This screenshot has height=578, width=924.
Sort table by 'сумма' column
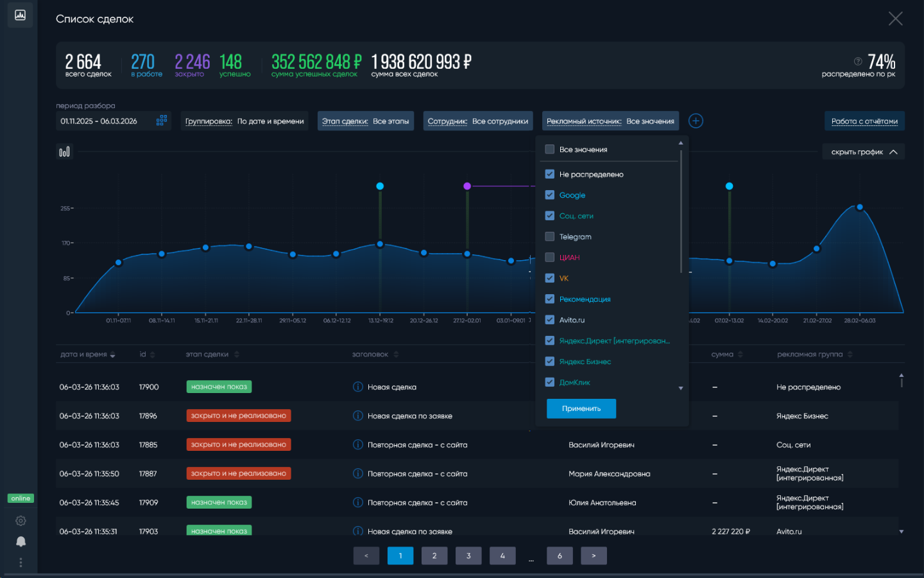point(726,355)
